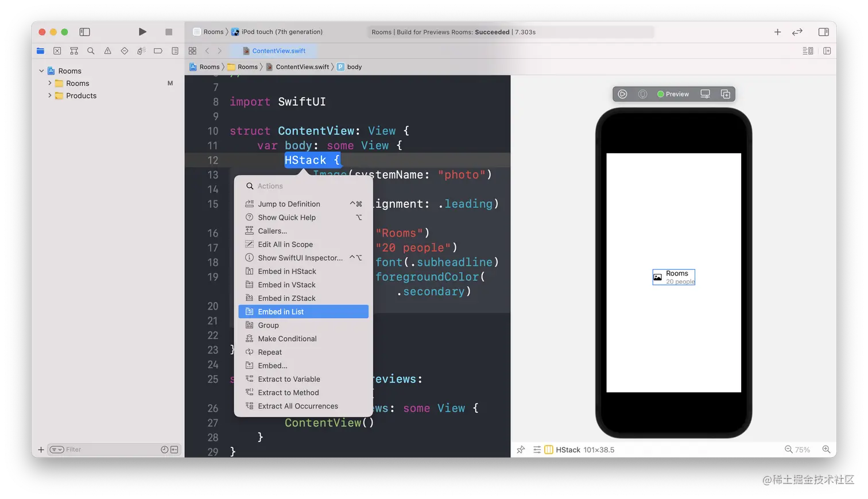Stop the running scheme

tap(169, 32)
